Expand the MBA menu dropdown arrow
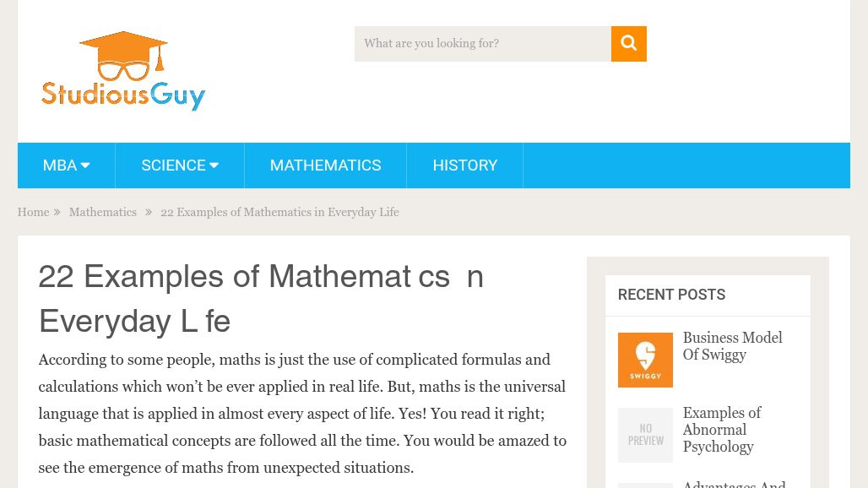868x488 pixels. (85, 165)
